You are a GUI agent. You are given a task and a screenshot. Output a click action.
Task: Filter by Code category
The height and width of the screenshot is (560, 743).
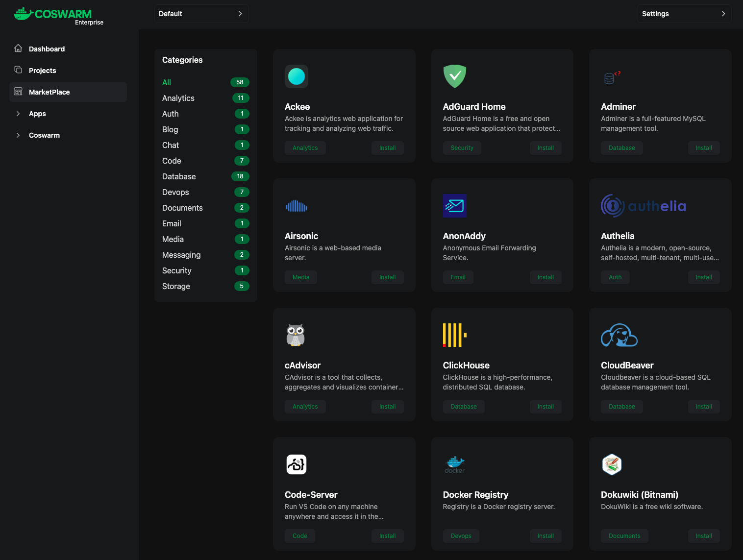[x=206, y=161]
